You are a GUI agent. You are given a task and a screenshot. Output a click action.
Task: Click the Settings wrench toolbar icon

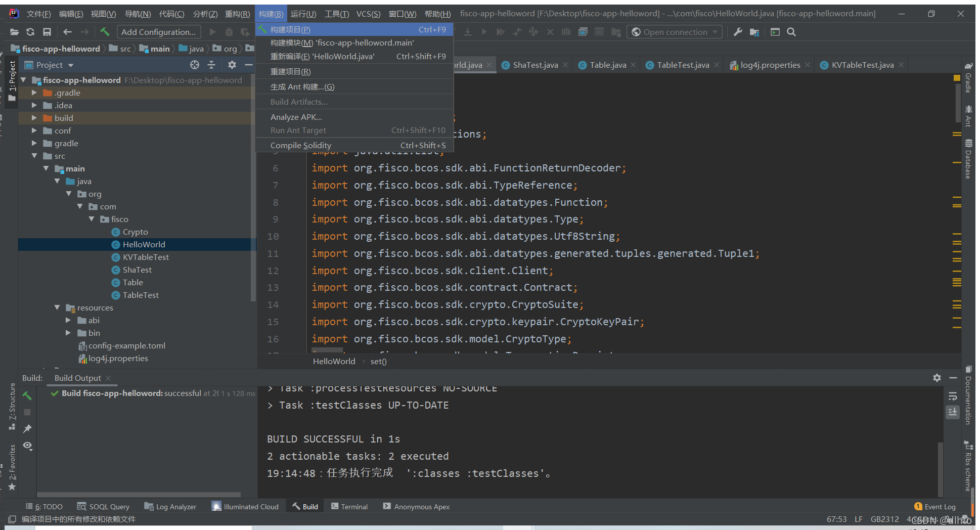(738, 32)
